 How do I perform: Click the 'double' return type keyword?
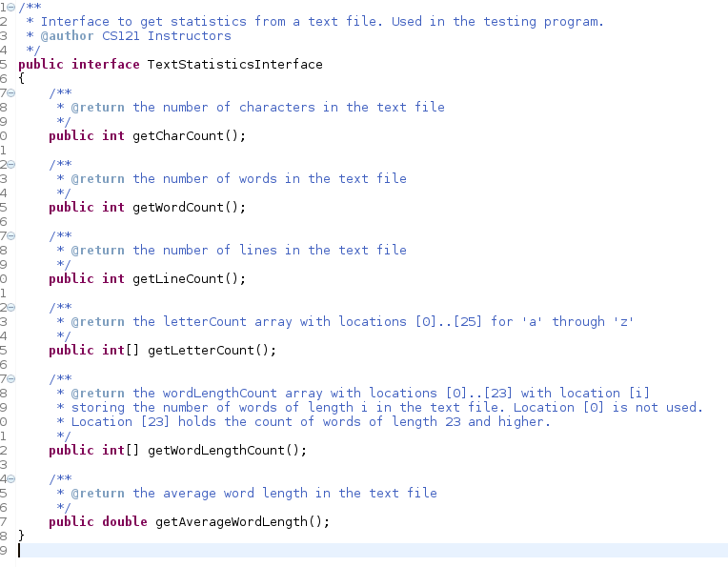tap(124, 521)
